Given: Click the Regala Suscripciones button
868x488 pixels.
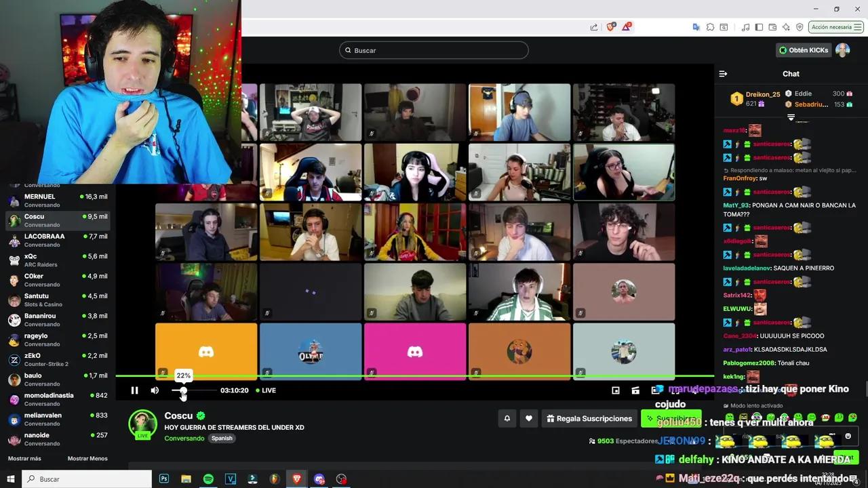Looking at the screenshot, I should [x=589, y=418].
